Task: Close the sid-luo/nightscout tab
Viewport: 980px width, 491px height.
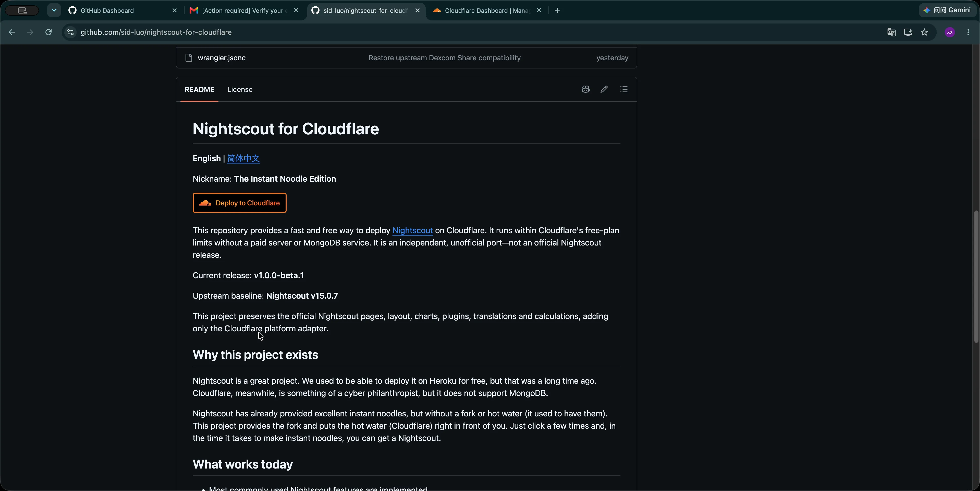Action: click(x=417, y=10)
